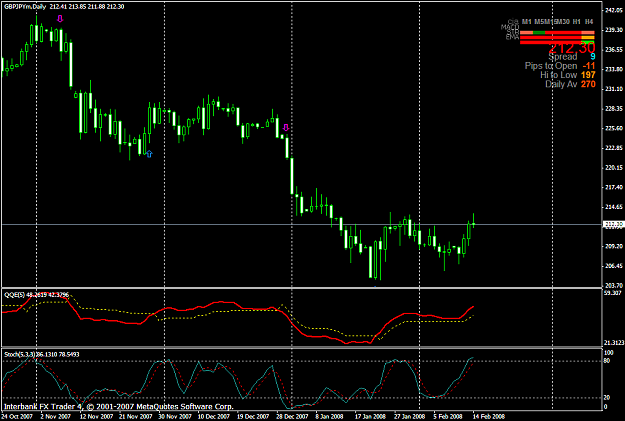Click the 8 Jan 2008 date label
The height and width of the screenshot is (421, 625).
click(330, 417)
